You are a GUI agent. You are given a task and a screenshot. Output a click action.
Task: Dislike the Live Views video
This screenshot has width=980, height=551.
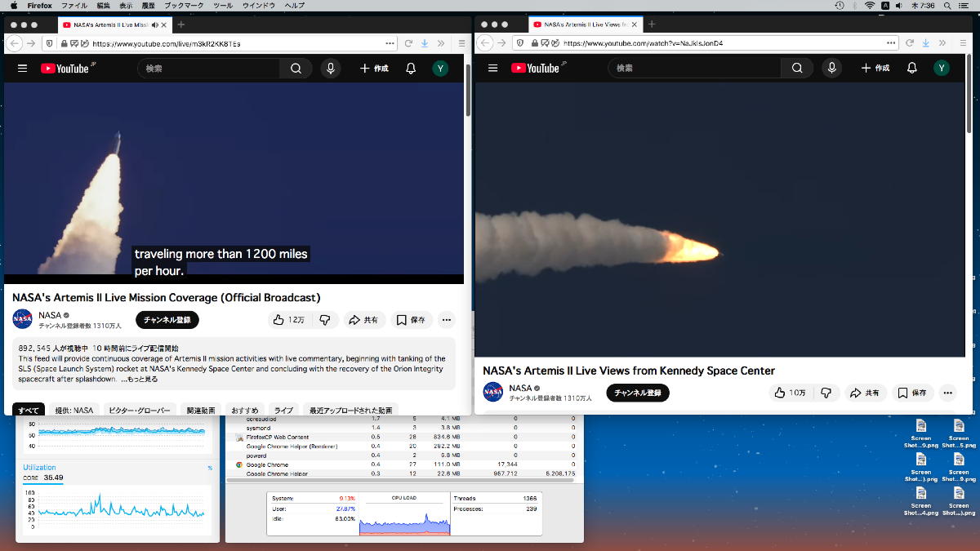coord(826,393)
